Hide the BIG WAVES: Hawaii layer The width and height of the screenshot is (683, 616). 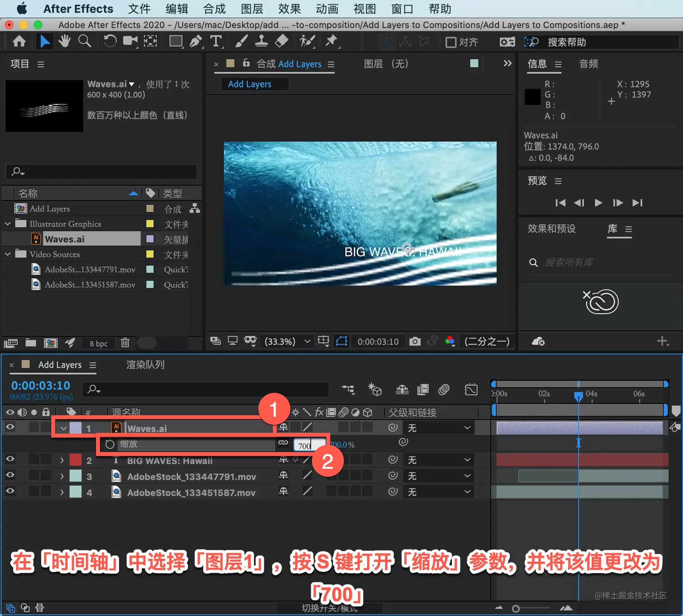(10, 460)
